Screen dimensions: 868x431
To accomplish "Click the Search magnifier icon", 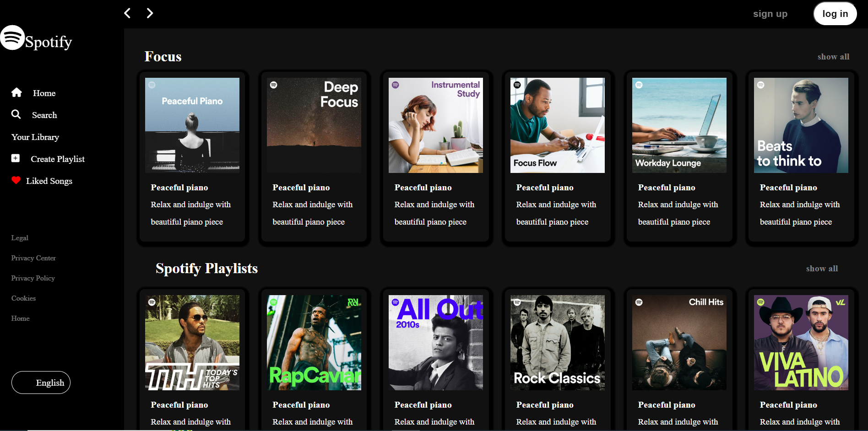I will click(16, 114).
